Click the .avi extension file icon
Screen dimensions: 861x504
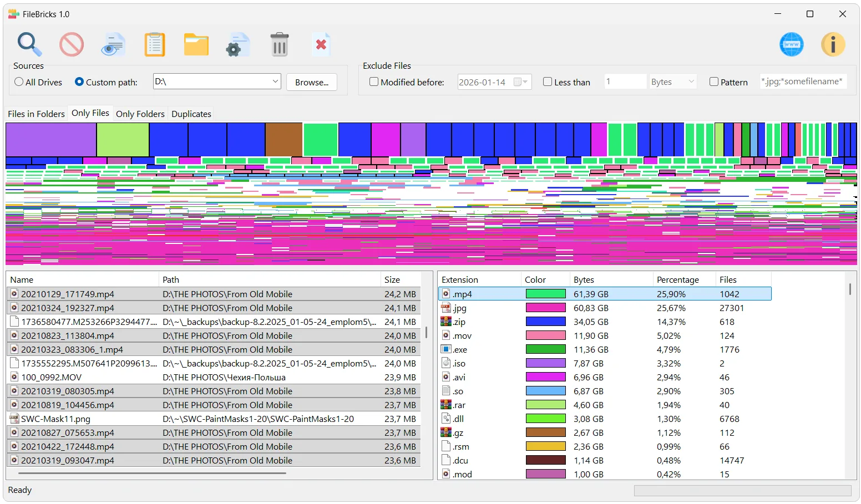click(x=446, y=377)
